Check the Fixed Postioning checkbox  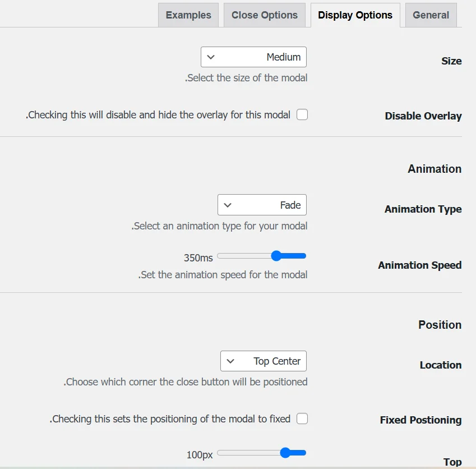302,419
